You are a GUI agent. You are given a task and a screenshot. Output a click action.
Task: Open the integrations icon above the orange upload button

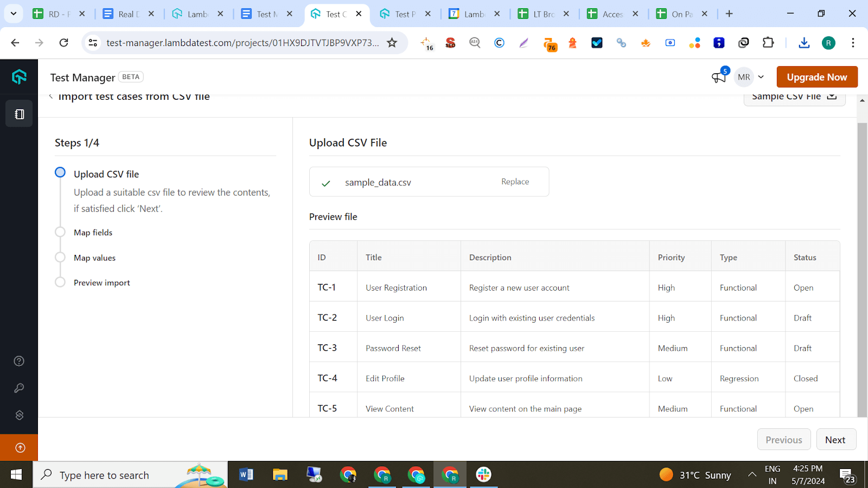click(19, 415)
